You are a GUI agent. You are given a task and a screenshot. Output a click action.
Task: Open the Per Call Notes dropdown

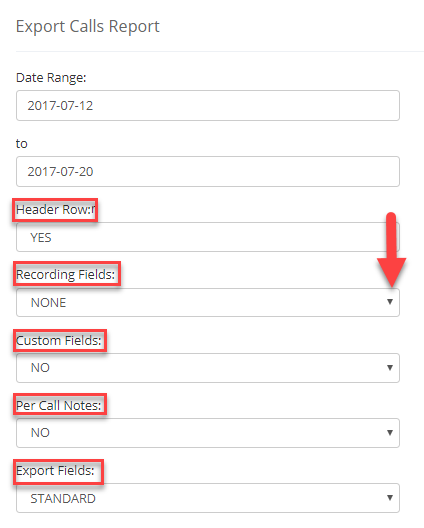tap(208, 433)
